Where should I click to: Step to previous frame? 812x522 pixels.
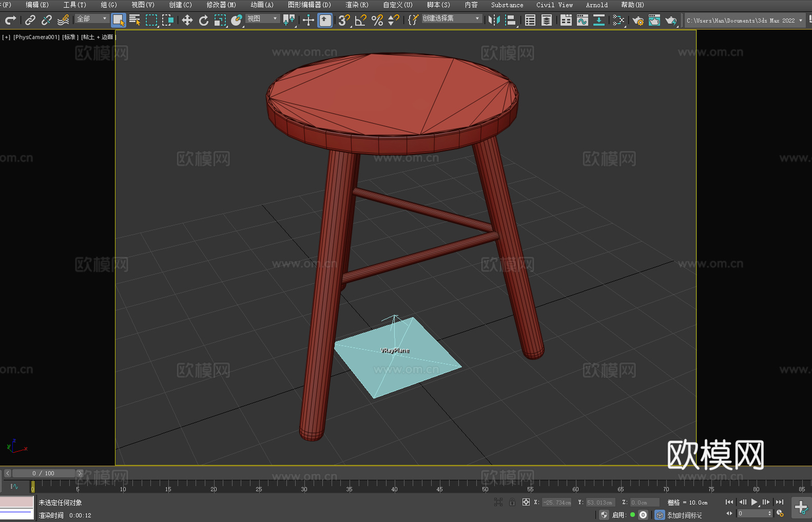[x=742, y=502]
